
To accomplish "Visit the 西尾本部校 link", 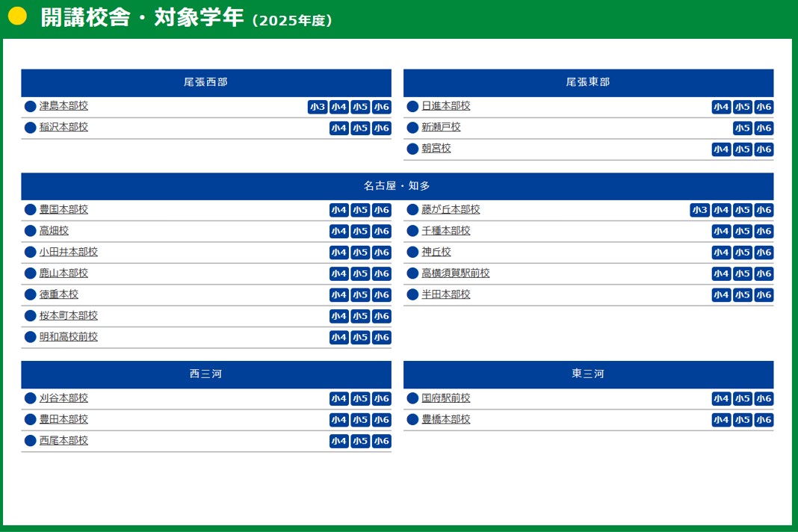I will tap(64, 441).
